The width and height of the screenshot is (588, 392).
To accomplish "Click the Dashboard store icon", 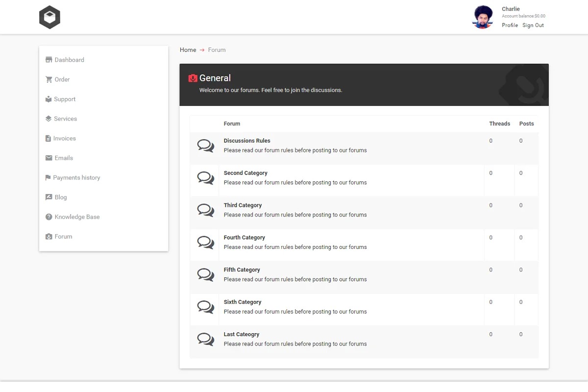I will pyautogui.click(x=49, y=60).
